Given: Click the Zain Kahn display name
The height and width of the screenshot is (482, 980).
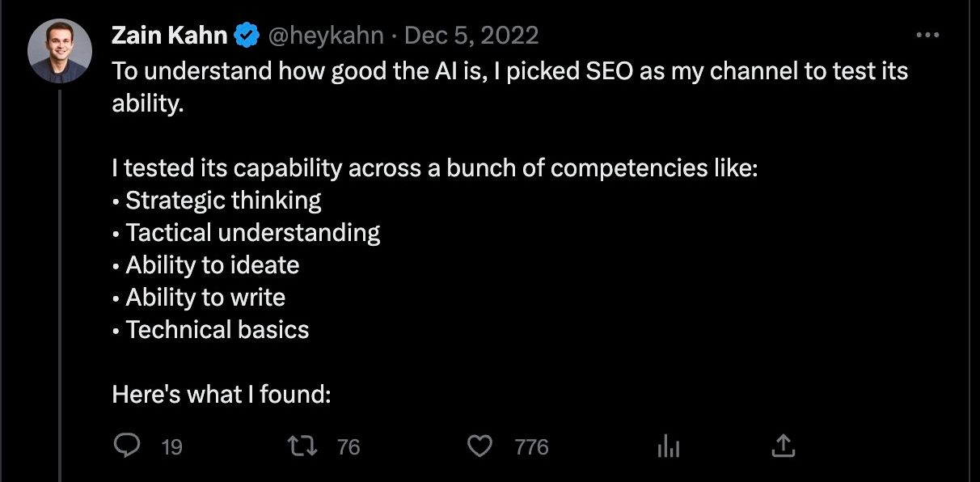Looking at the screenshot, I should coord(170,36).
